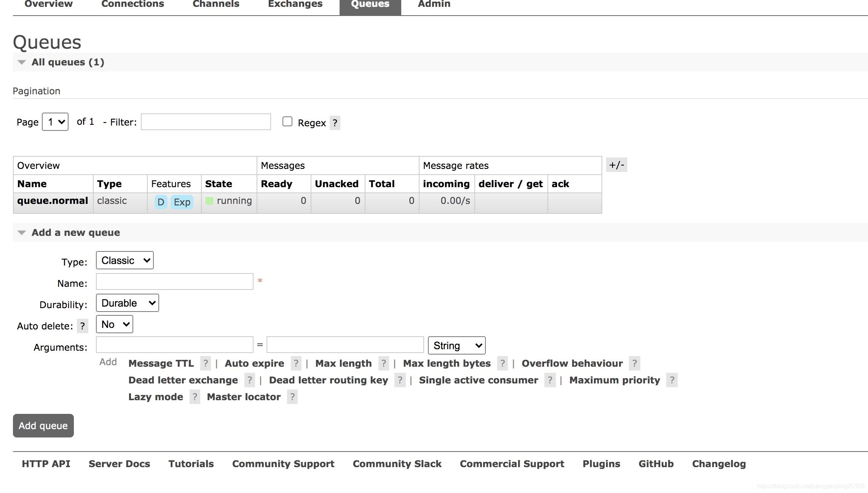
Task: Toggle table columns with the +/- button
Action: point(616,165)
